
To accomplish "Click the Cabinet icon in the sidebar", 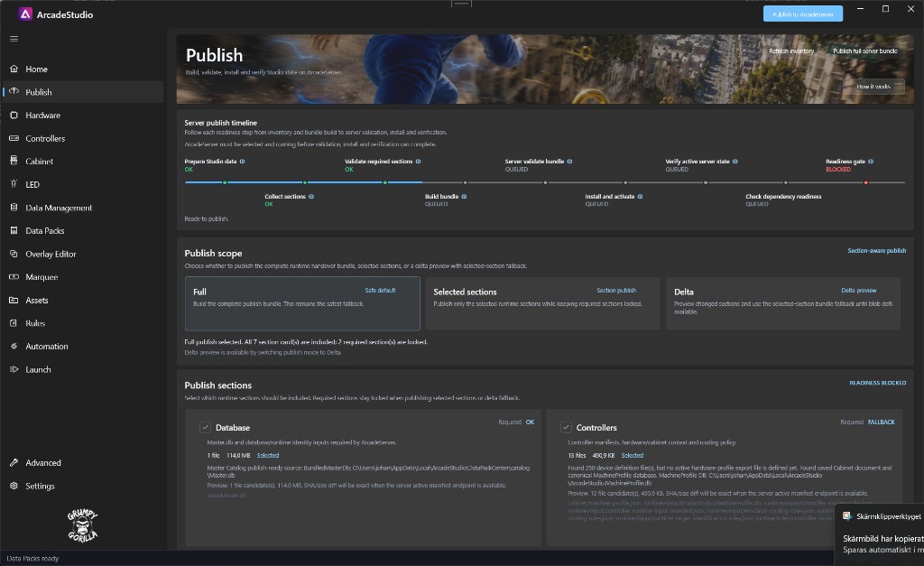I will tap(14, 161).
